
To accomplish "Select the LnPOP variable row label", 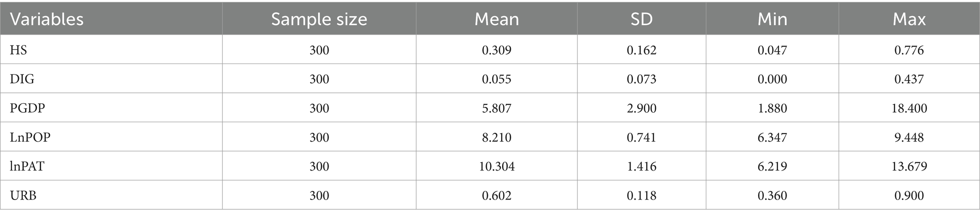I will 30,137.
